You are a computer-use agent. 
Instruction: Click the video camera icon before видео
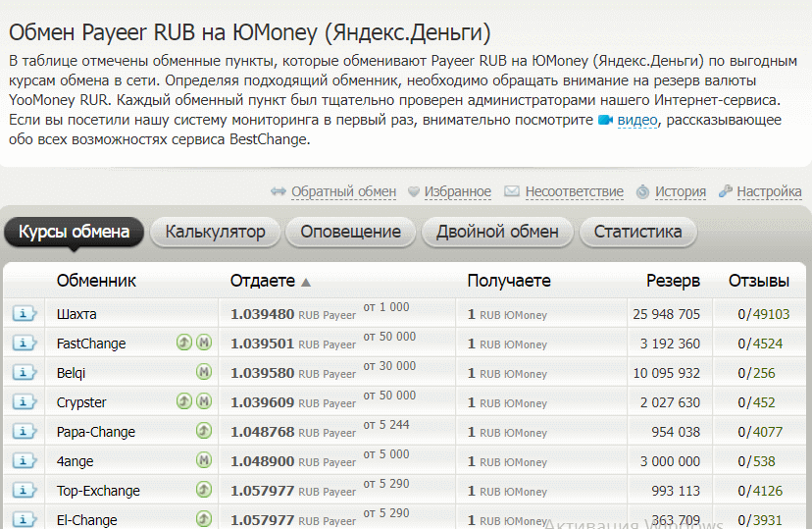[605, 120]
